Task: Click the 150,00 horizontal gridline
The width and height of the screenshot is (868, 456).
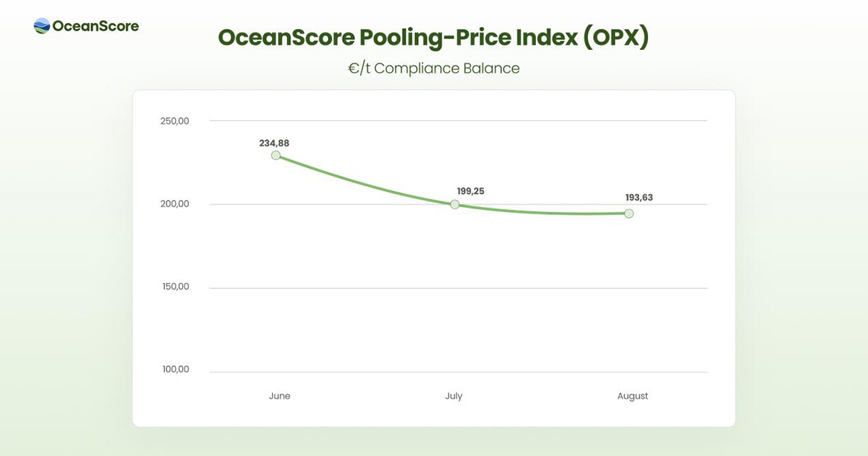Action: [459, 288]
